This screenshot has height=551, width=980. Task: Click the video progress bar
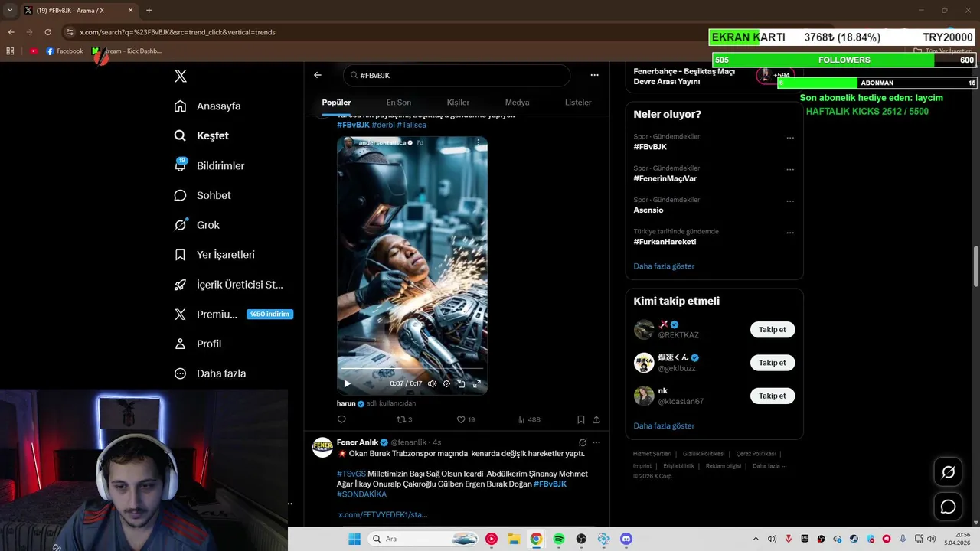coord(412,369)
